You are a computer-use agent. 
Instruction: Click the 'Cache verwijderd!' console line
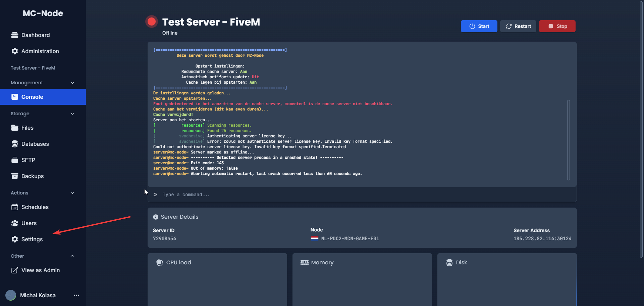tap(173, 115)
